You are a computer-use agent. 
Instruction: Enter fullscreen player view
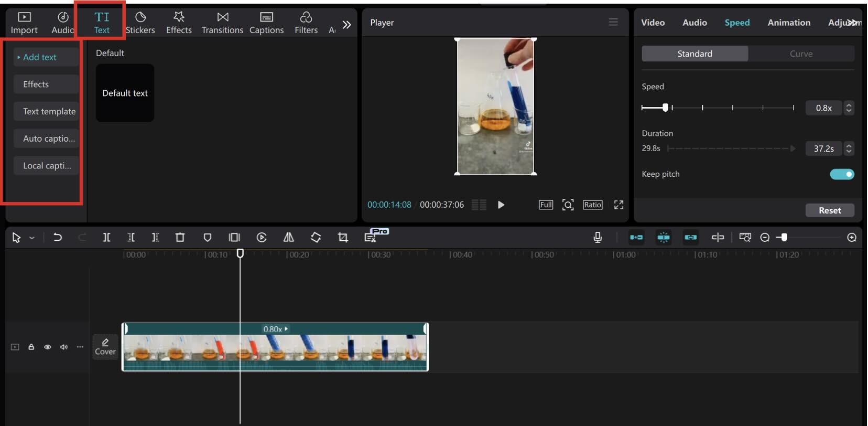pyautogui.click(x=619, y=205)
